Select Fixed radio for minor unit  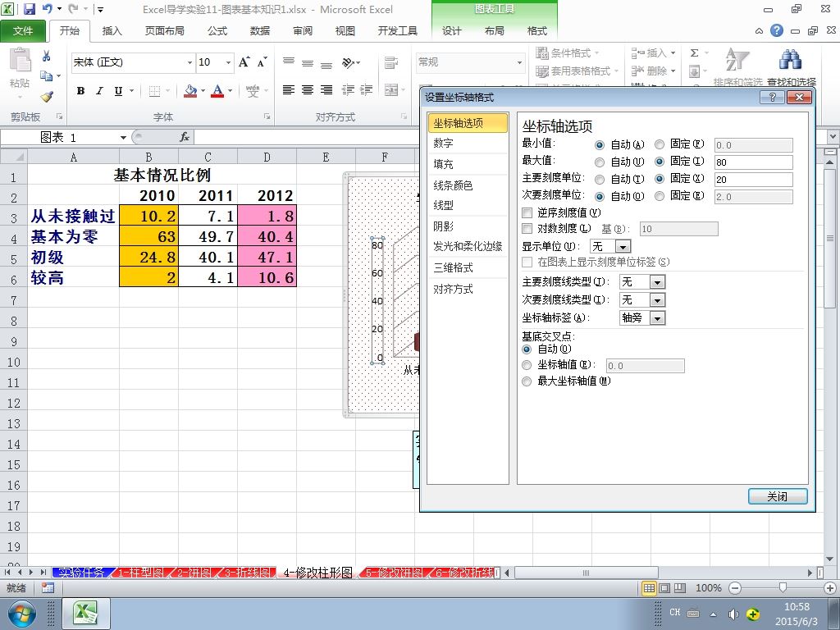[x=660, y=196]
